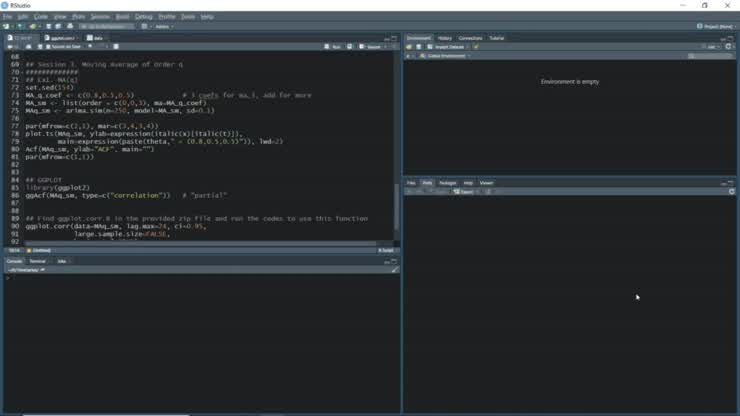The image size is (740, 416).
Task: Open the Edit menu
Action: (23, 17)
